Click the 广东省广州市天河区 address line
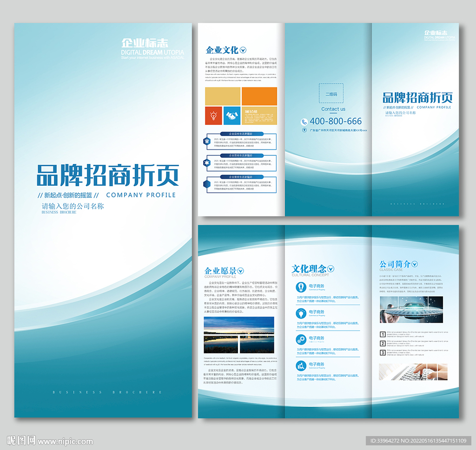Viewport: 476px width, 450px height. coord(338,130)
